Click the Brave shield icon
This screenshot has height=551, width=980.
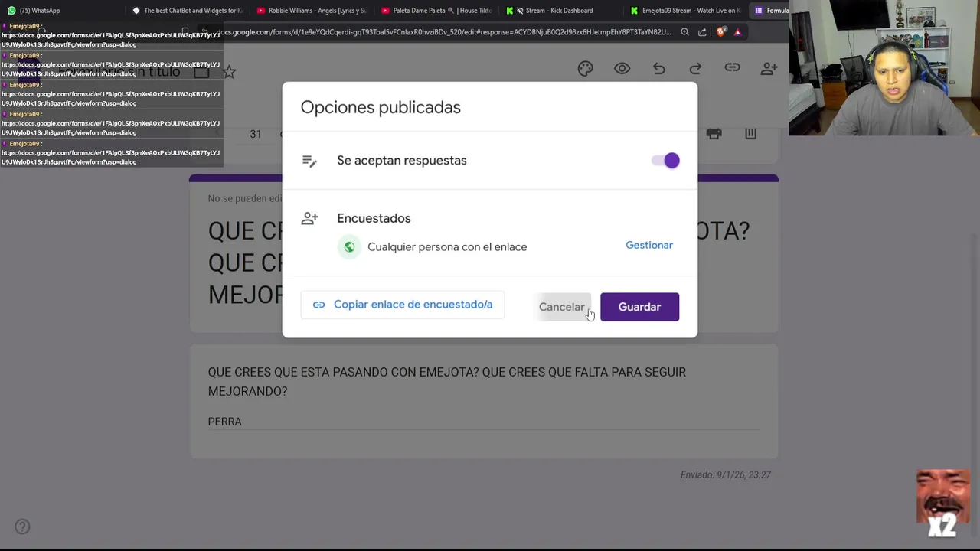click(x=720, y=32)
